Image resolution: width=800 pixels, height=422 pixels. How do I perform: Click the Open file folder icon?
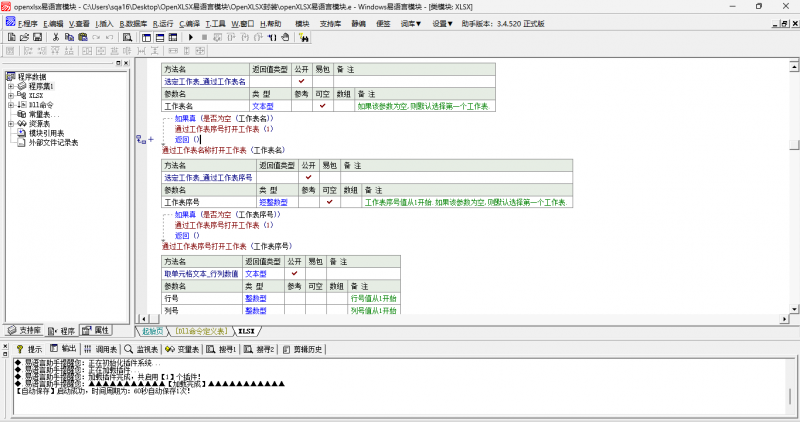[x=24, y=37]
